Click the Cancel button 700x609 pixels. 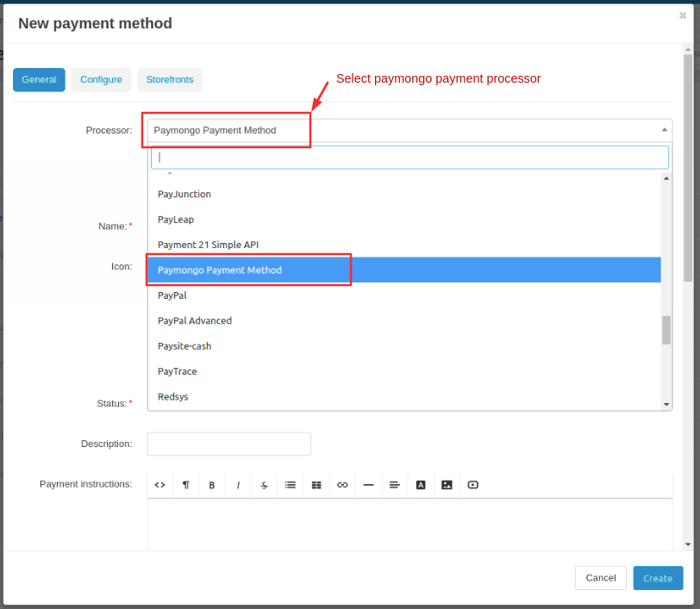pos(601,578)
